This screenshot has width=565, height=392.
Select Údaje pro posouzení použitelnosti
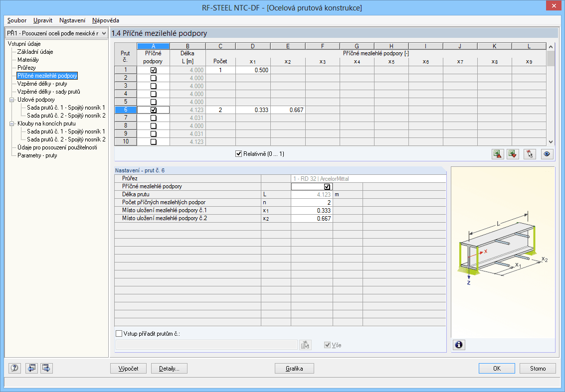pos(57,147)
